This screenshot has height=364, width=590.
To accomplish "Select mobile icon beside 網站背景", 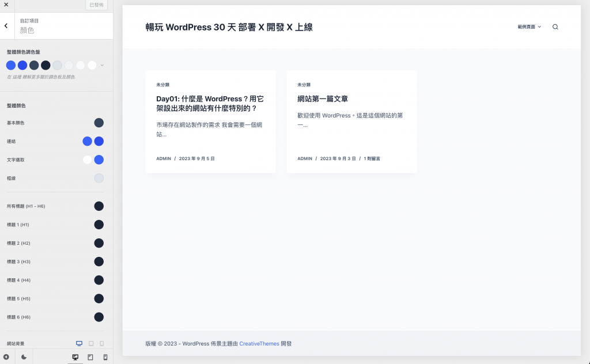I will pos(102,343).
